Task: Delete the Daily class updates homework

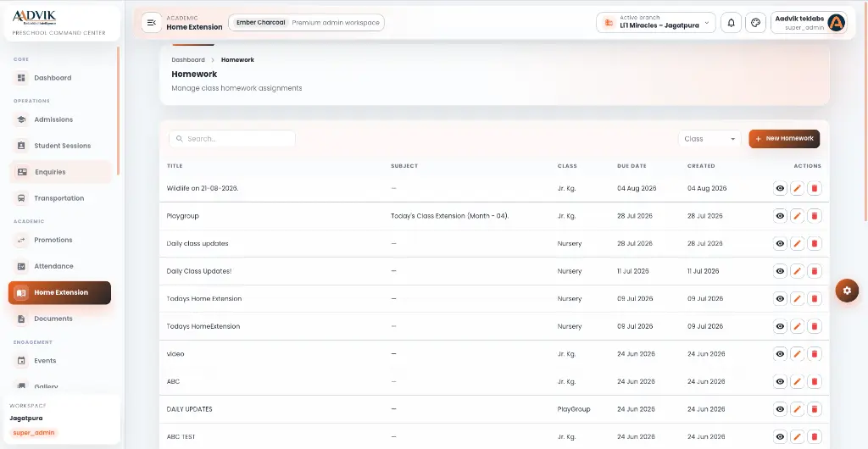Action: [x=815, y=244]
